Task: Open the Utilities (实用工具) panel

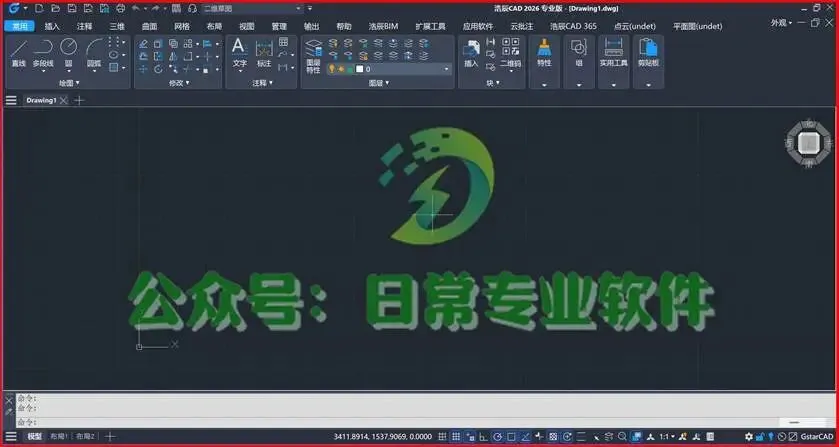Action: [613, 53]
